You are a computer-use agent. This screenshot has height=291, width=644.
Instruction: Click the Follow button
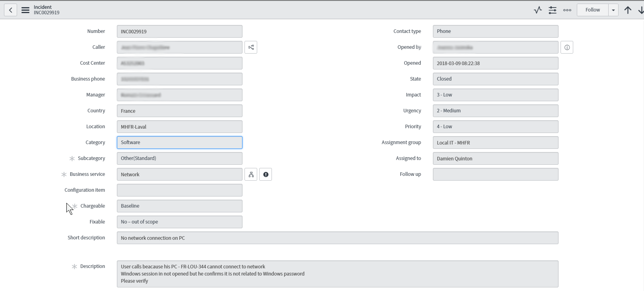click(x=592, y=10)
